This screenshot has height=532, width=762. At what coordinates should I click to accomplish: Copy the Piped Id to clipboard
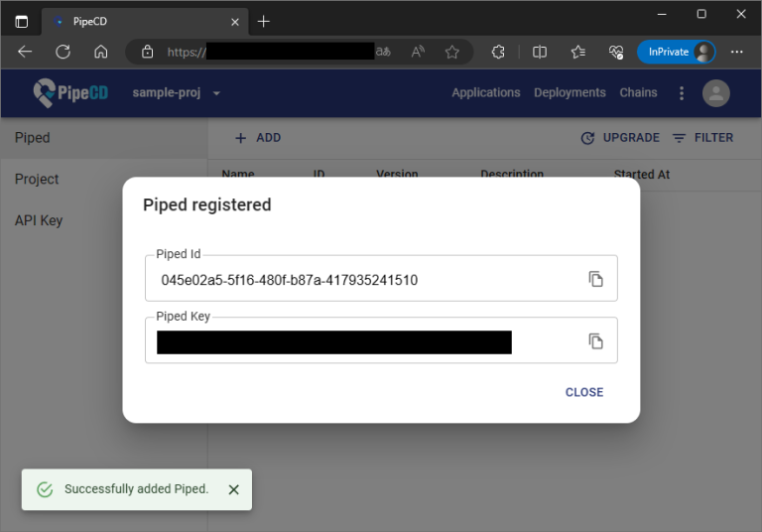coord(595,279)
